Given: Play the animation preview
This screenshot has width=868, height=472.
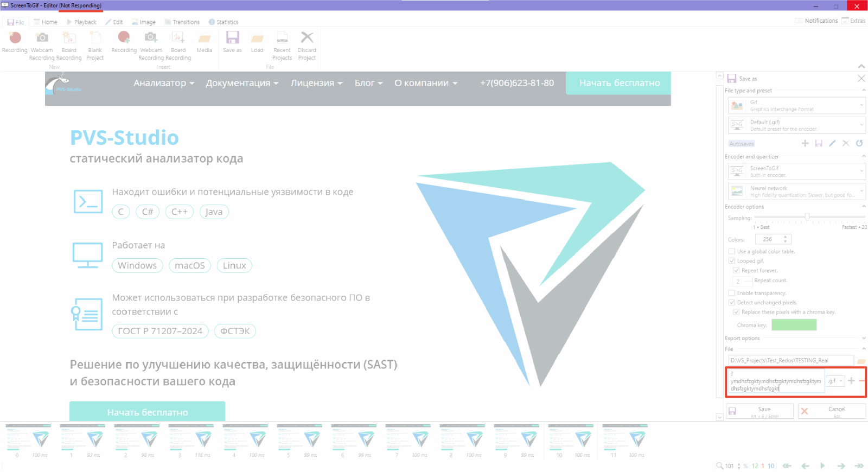Looking at the screenshot, I should [x=822, y=465].
